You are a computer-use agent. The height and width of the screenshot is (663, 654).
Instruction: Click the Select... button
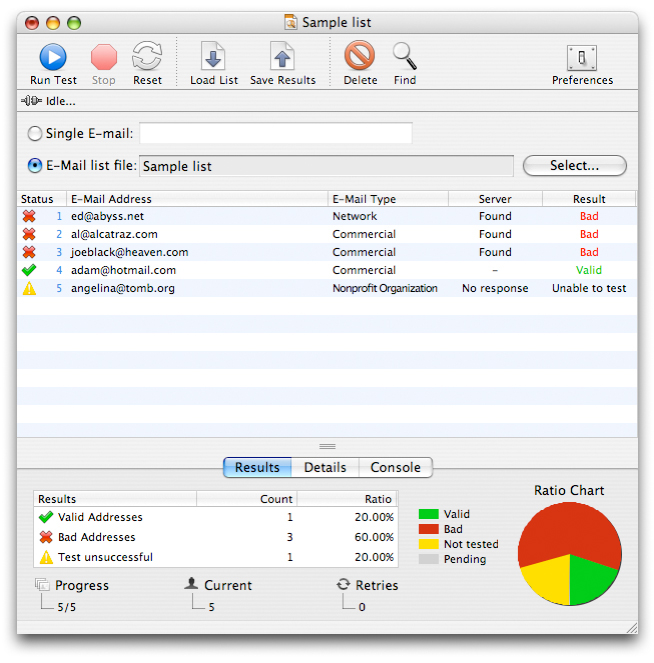[574, 166]
